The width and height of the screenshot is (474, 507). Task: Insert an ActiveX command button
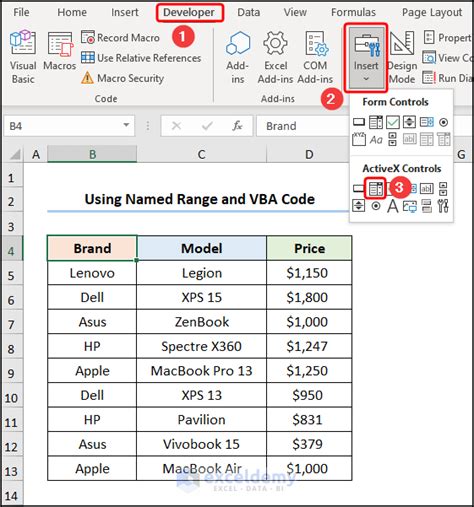coord(359,189)
